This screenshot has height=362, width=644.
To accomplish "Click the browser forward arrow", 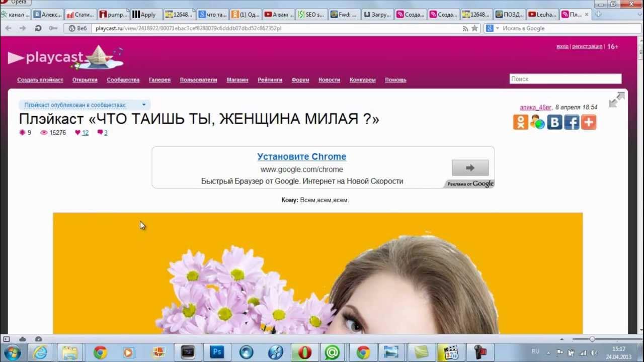I will pos(23,28).
